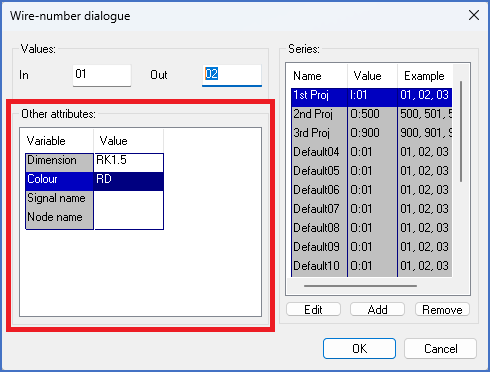The image size is (490, 372).
Task: Click the RK1.5 value cell
Action: [x=129, y=162]
